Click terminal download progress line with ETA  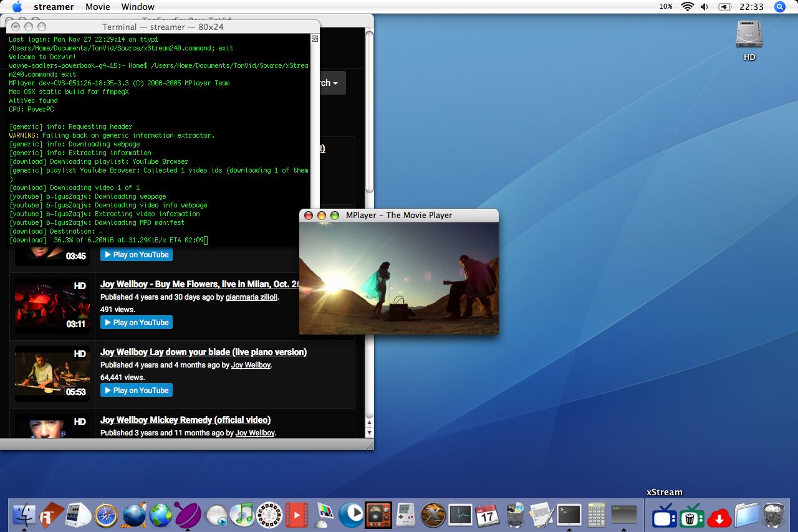click(108, 240)
